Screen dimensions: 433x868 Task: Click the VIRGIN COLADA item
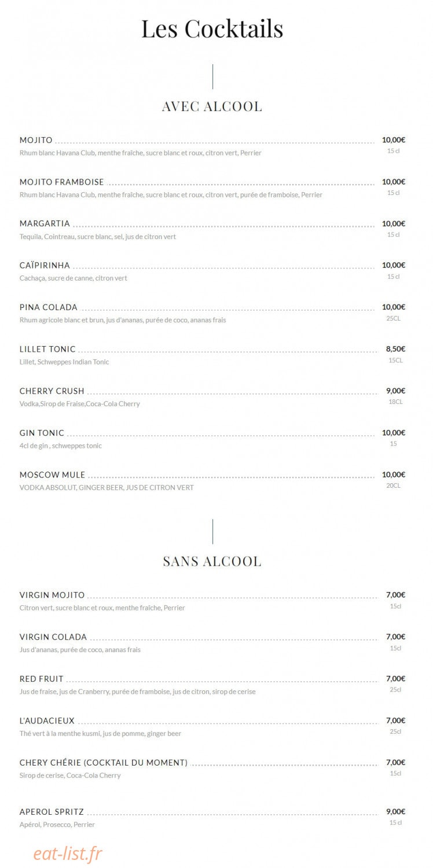tap(53, 637)
